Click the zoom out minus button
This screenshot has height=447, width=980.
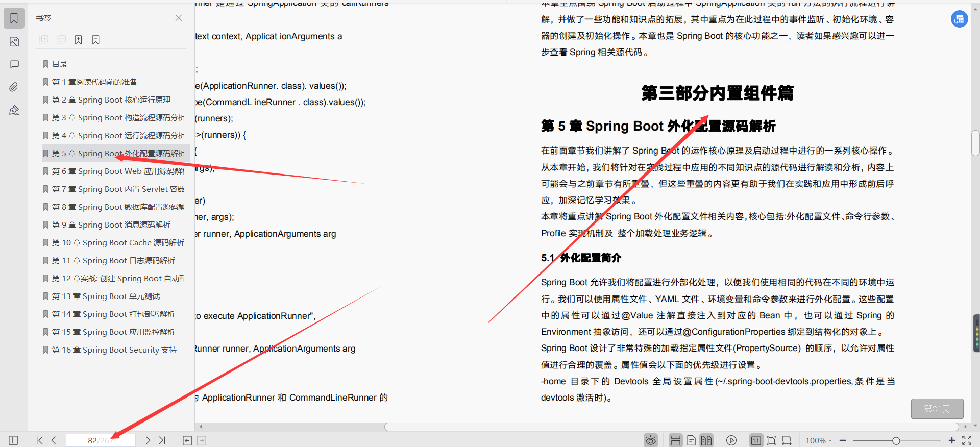tap(843, 440)
